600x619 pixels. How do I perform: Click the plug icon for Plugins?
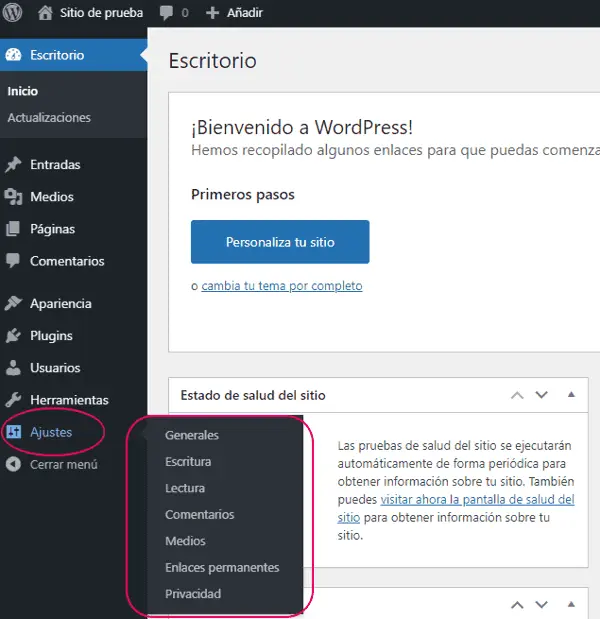click(13, 336)
